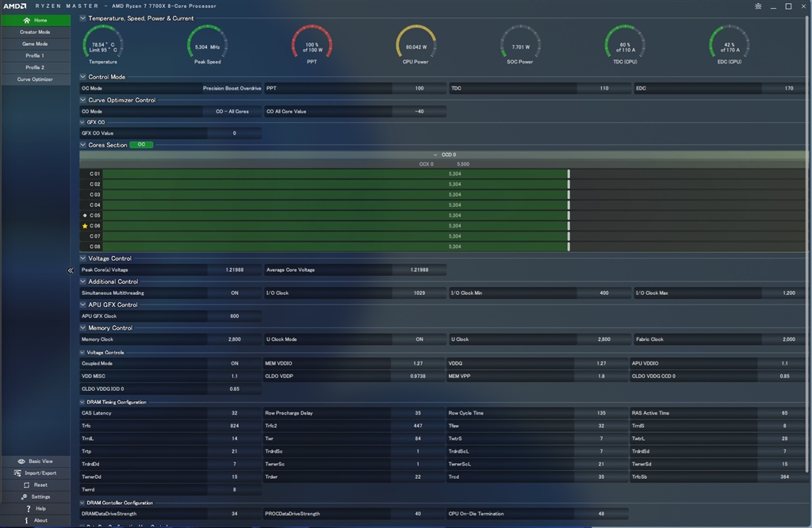Click the gold star on core C 06

click(x=85, y=226)
